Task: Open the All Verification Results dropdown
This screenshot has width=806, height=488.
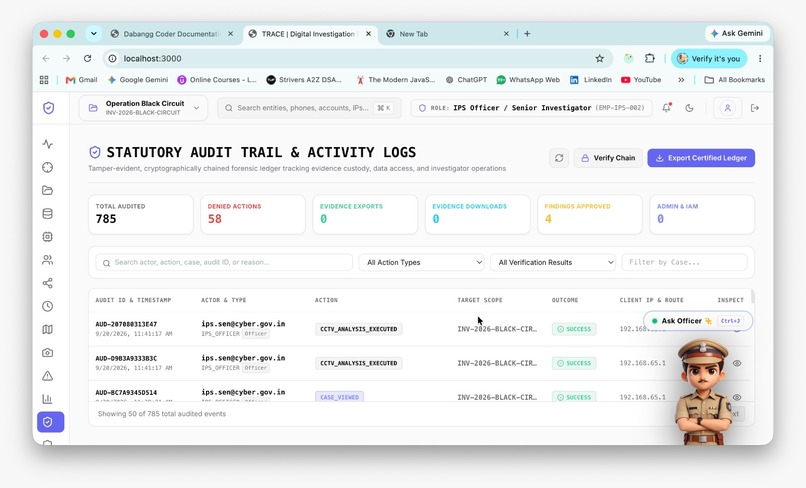Action: click(x=553, y=262)
